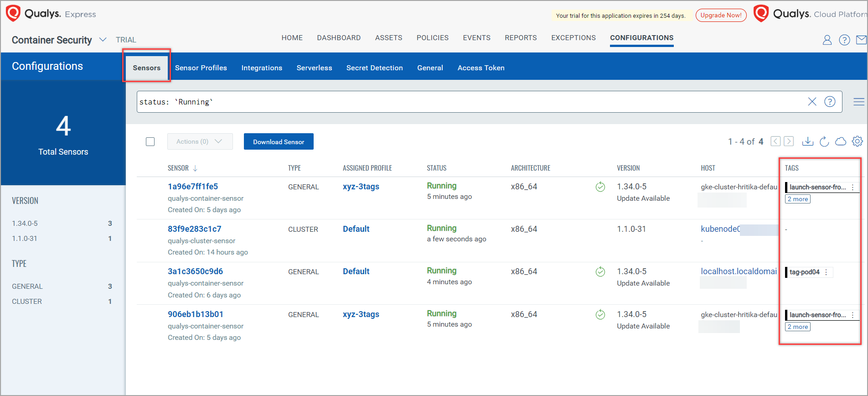The image size is (868, 396).
Task: Open ASSETS menu
Action: [x=388, y=38]
